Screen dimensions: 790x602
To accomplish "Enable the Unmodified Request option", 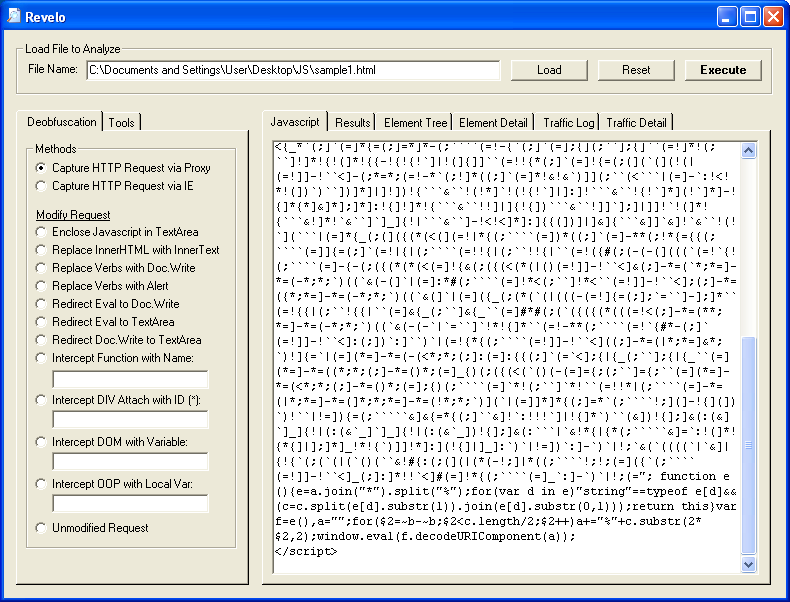I will pyautogui.click(x=41, y=528).
